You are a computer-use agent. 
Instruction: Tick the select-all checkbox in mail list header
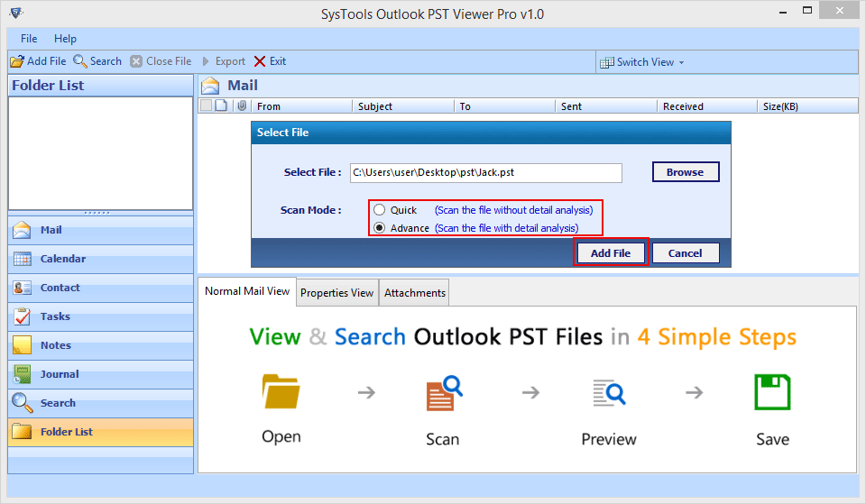pyautogui.click(x=206, y=106)
